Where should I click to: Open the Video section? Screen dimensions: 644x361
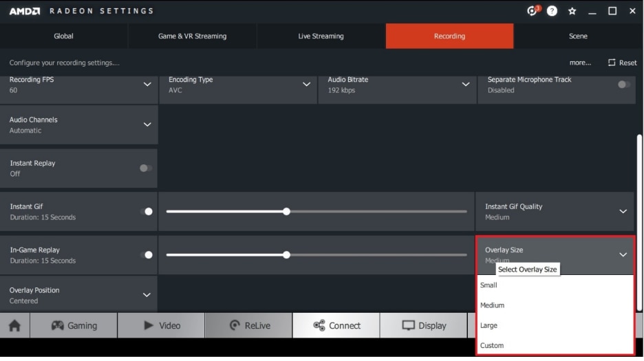(162, 326)
